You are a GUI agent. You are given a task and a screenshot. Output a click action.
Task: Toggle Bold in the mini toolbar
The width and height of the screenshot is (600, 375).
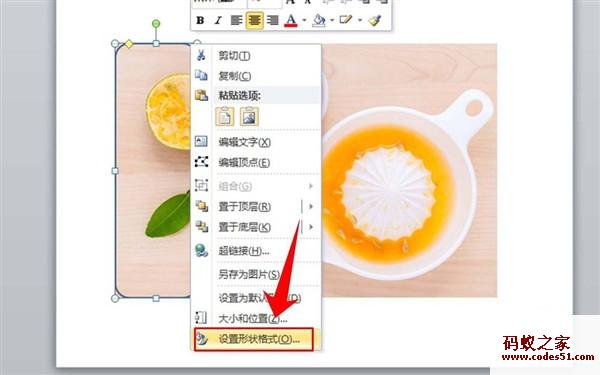[200, 20]
